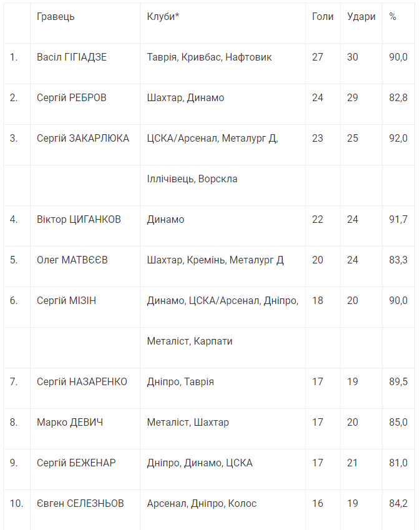This screenshot has height=530, width=420.
Task: Click the Гравець column header
Action: [x=56, y=17]
